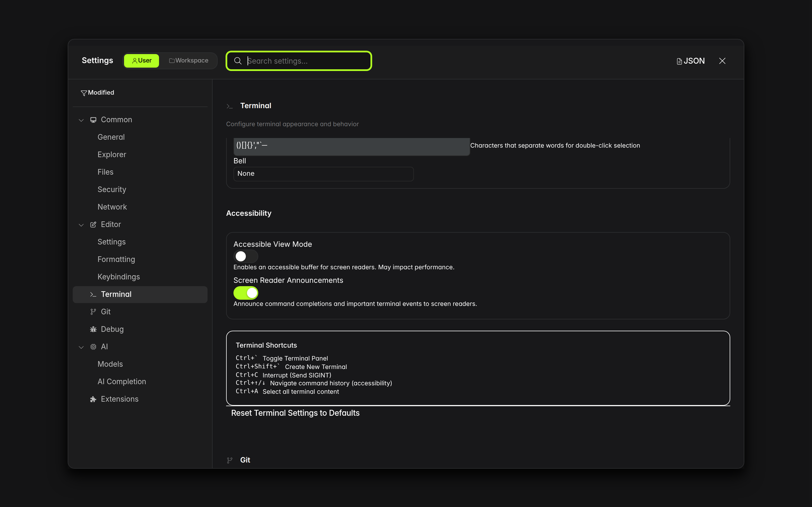Open the AI Completion settings page

pyautogui.click(x=122, y=382)
